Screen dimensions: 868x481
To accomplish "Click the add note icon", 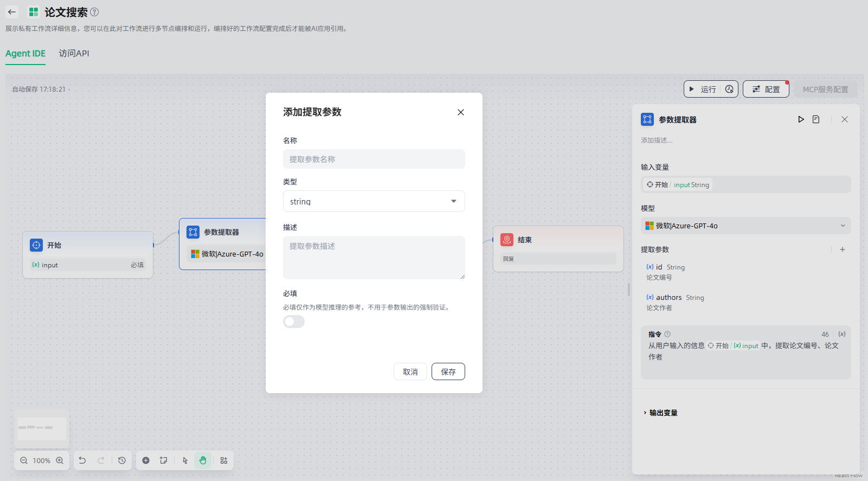I will pos(163,460).
